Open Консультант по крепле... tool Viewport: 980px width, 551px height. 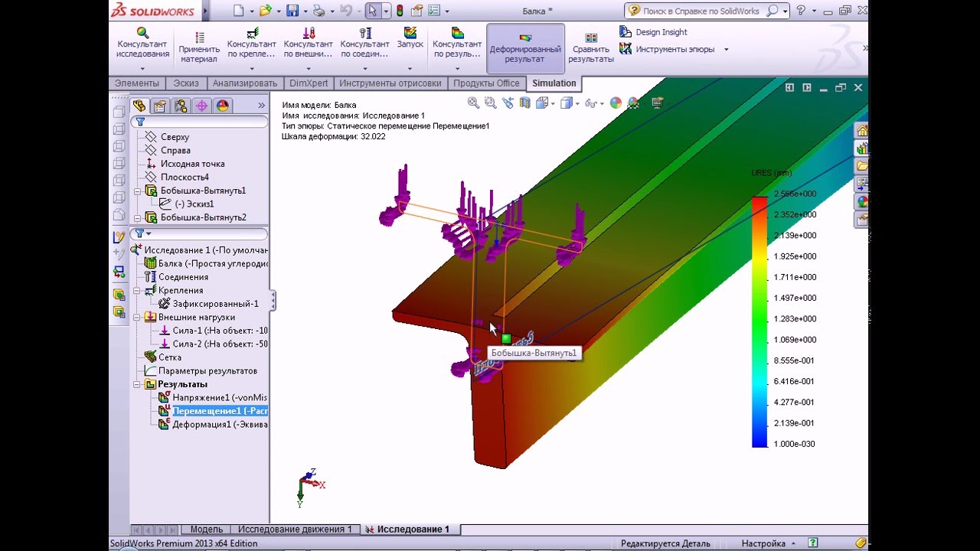click(252, 47)
